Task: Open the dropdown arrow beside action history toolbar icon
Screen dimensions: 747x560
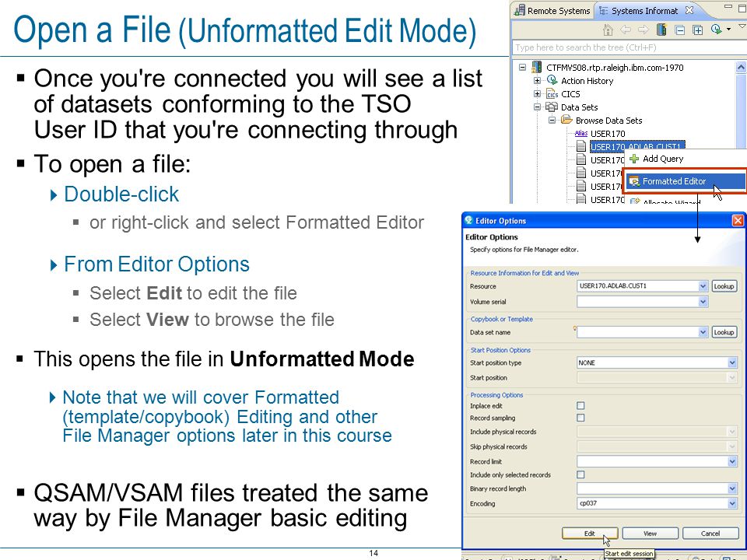Action: 728,30
